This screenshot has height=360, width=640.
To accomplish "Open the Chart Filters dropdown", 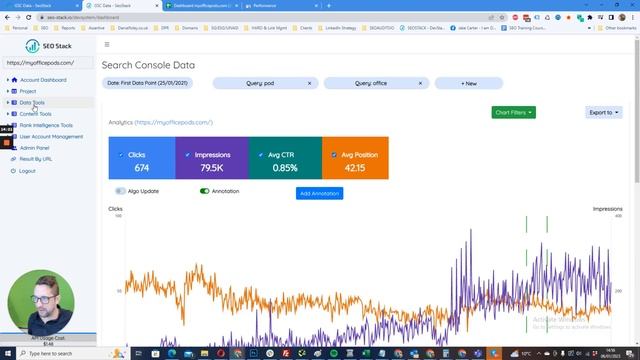I will (513, 113).
